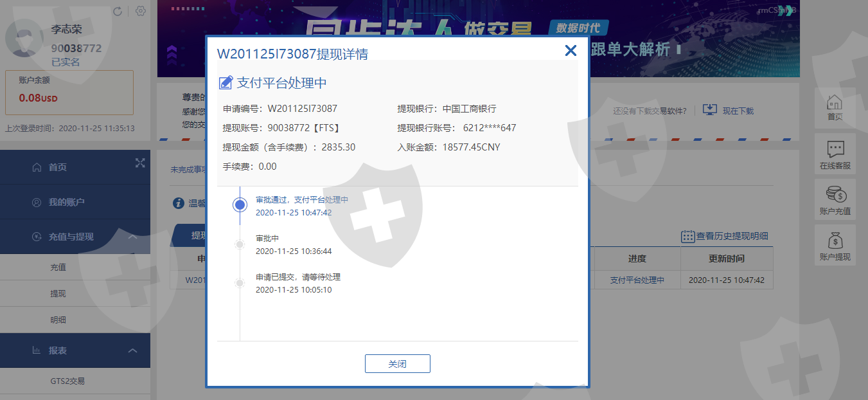The image size is (868, 400).
Task: Select 提现 submenu item
Action: (x=58, y=293)
